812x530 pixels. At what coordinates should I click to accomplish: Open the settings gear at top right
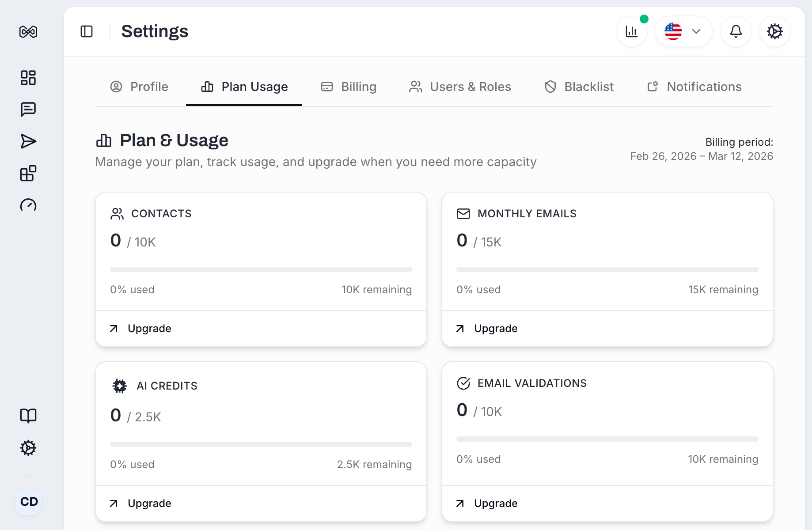pos(774,31)
